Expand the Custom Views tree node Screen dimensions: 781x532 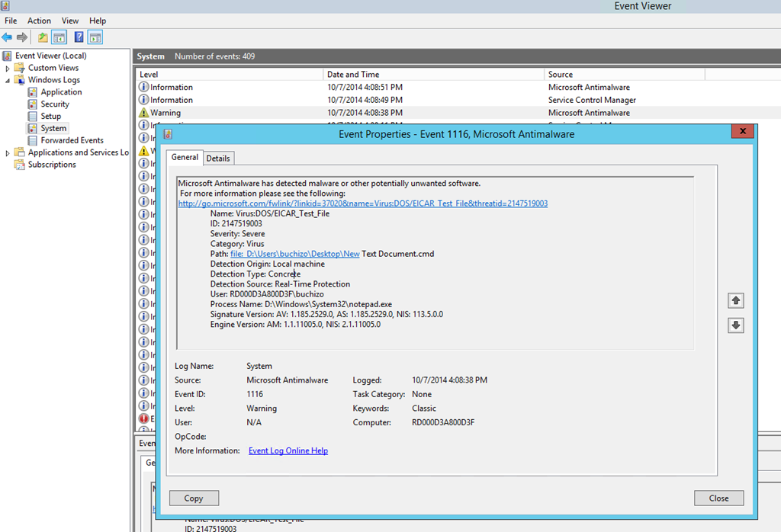tap(8, 68)
